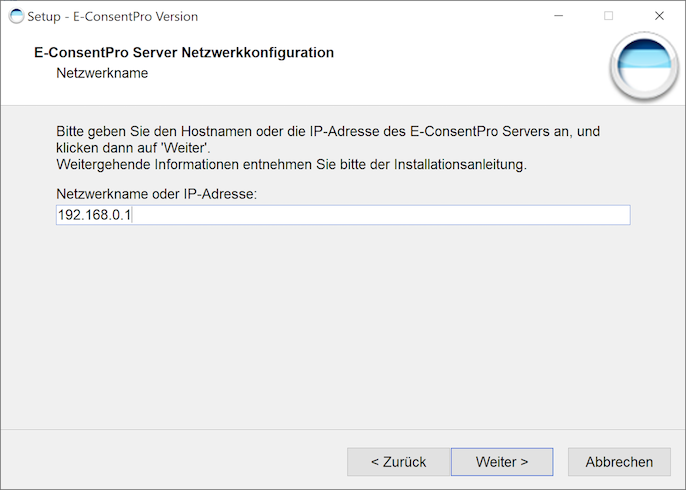The width and height of the screenshot is (686, 490).
Task: Click the disabled maximize window button
Action: 608,16
